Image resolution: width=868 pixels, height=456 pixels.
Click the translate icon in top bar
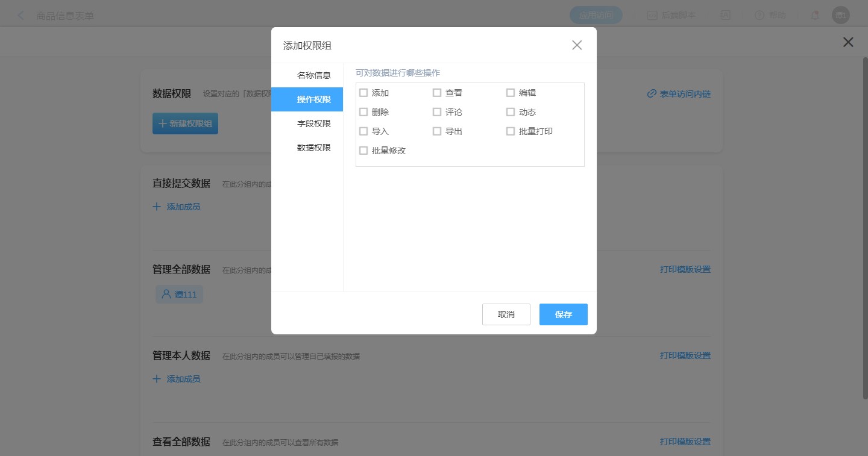click(726, 15)
